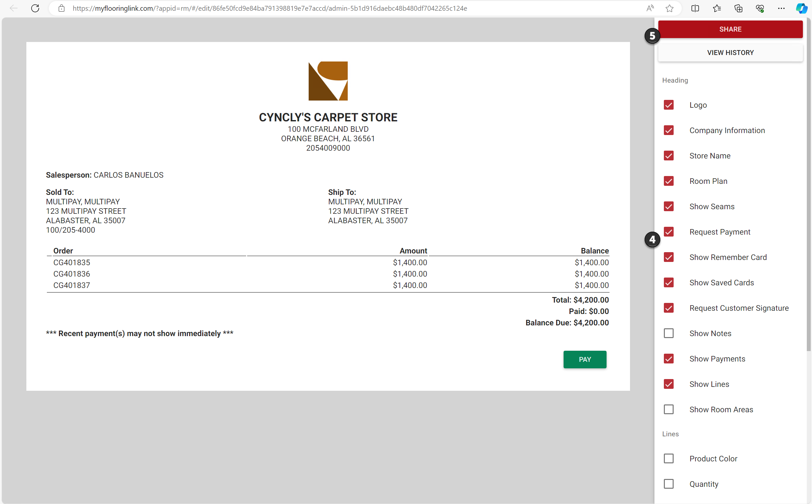This screenshot has height=504, width=812.
Task: Disable Request Customer Signature
Action: [x=669, y=308]
